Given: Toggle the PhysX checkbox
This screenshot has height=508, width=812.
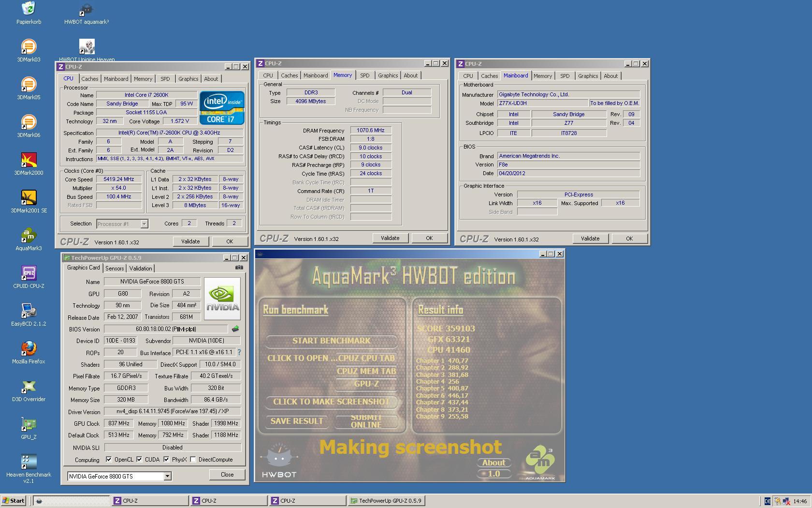Looking at the screenshot, I should (x=166, y=459).
